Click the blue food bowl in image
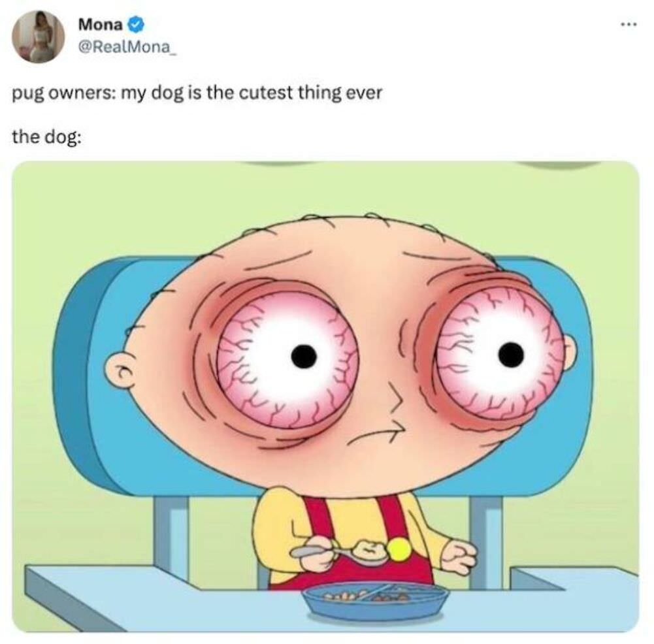 point(374,602)
